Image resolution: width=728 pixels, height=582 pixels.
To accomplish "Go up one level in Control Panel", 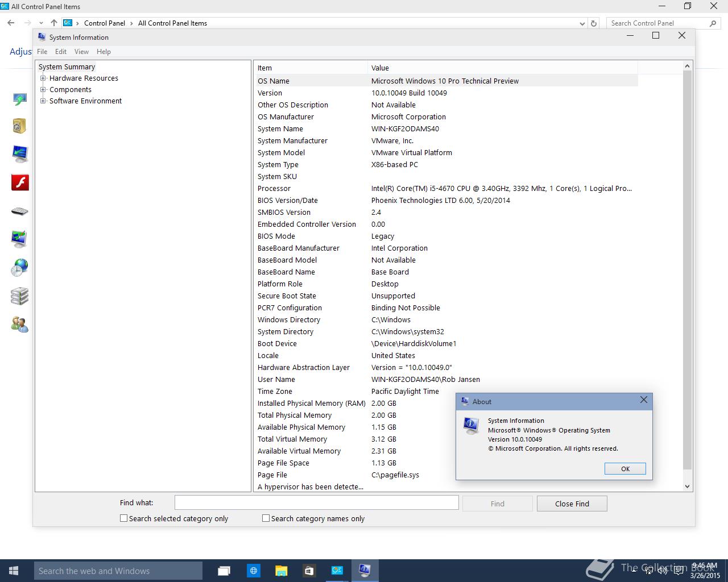I will click(53, 23).
